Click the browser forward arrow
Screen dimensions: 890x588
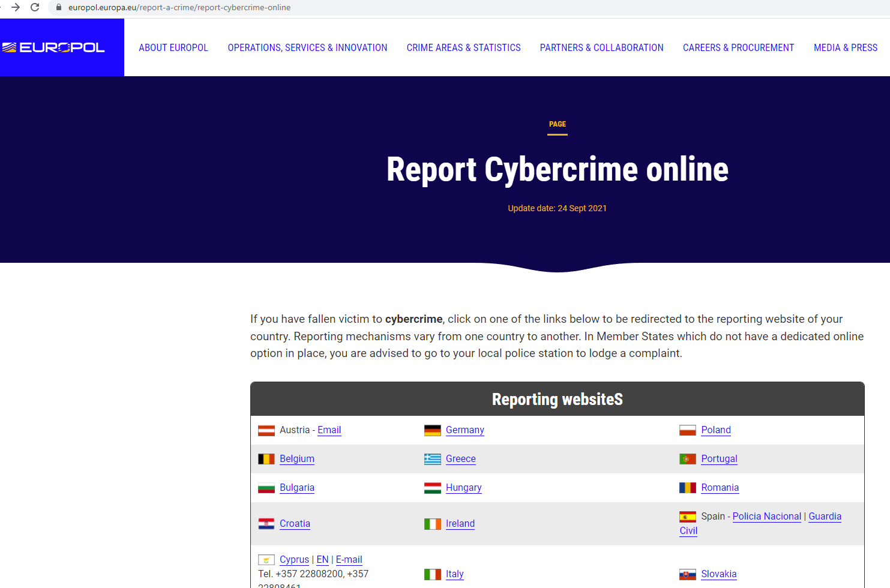coord(16,7)
